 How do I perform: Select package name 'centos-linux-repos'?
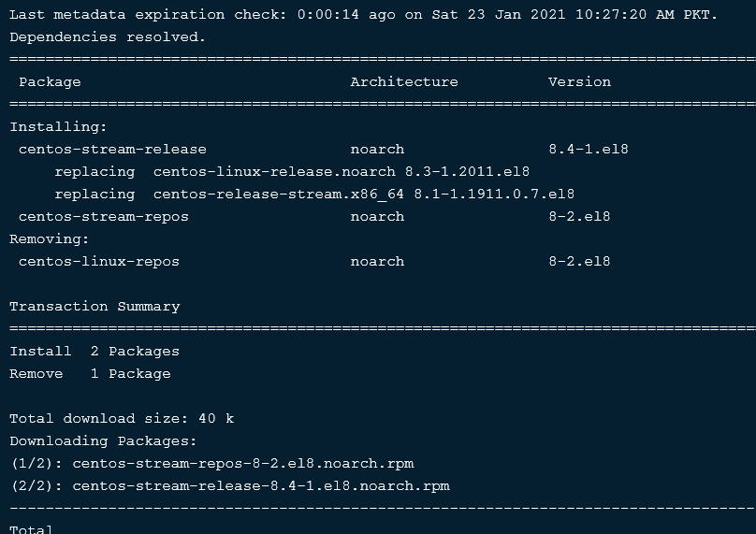[99, 262]
